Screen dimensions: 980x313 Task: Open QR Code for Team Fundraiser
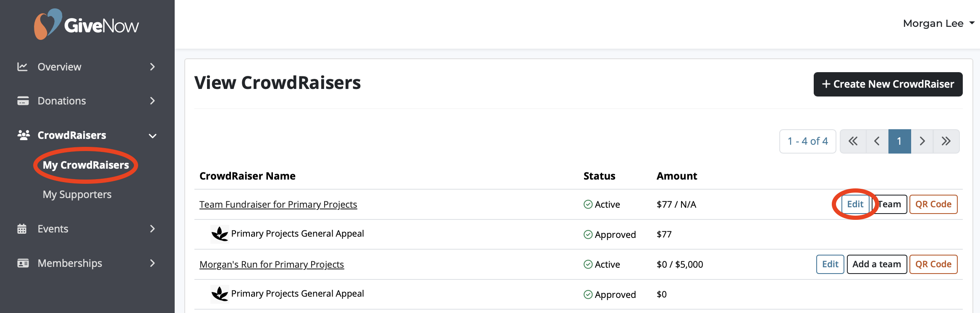pyautogui.click(x=933, y=204)
